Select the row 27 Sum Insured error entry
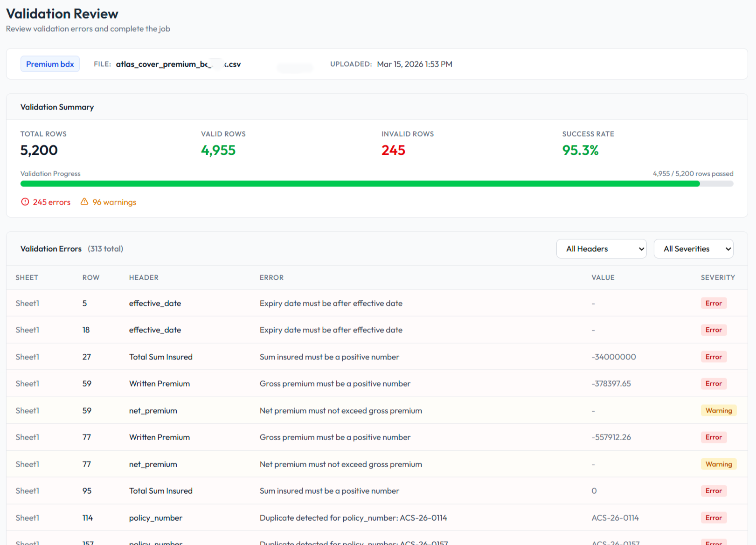This screenshot has width=756, height=545. [x=330, y=357]
